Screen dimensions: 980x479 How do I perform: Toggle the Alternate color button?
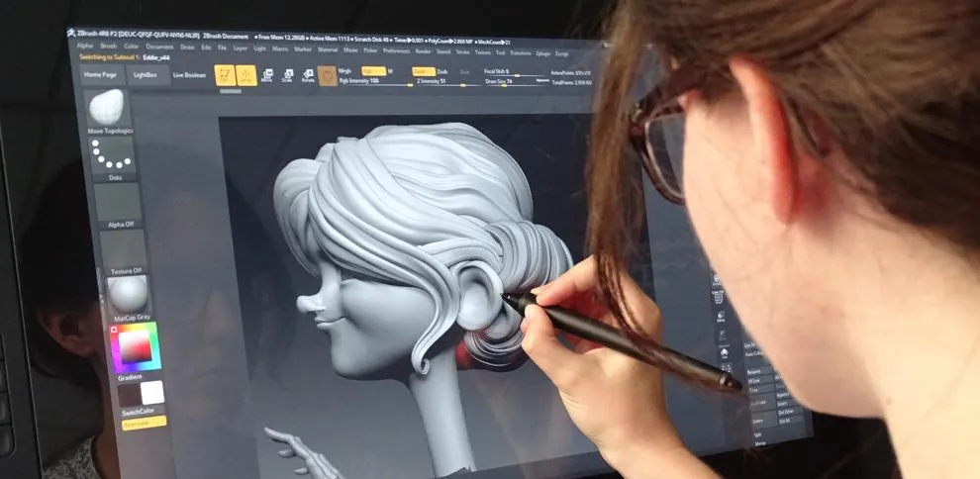pos(145,423)
